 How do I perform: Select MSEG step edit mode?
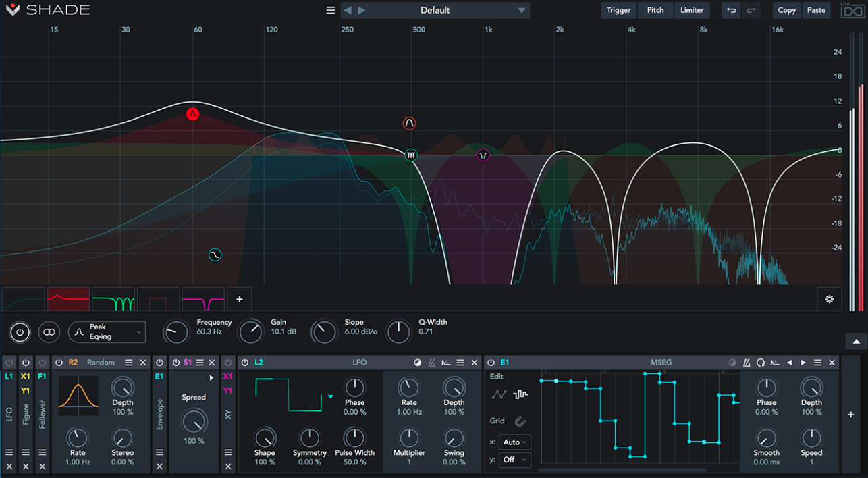[520, 394]
